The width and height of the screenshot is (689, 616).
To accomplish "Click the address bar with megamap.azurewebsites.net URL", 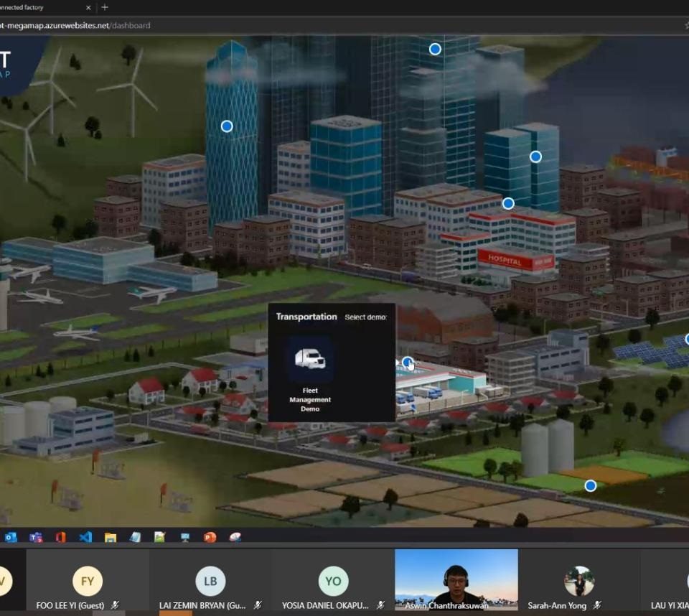I will point(75,26).
